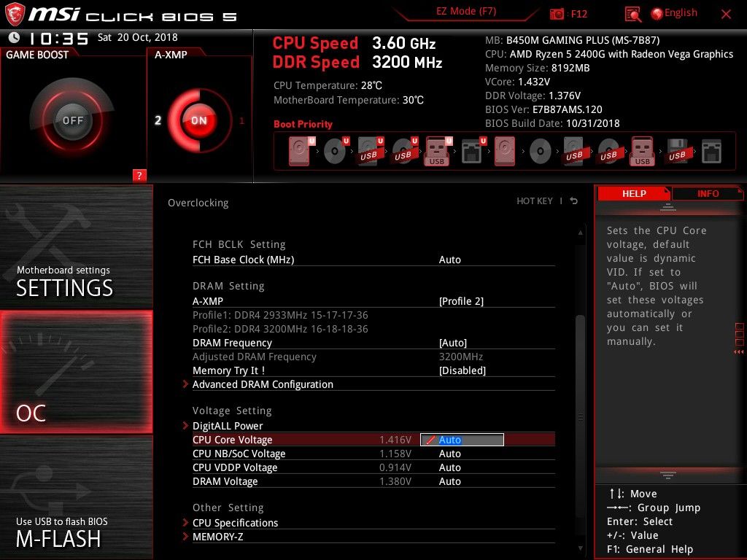Open the DRAM Frequency [Auto] dropdown
The image size is (747, 560).
[x=453, y=343]
